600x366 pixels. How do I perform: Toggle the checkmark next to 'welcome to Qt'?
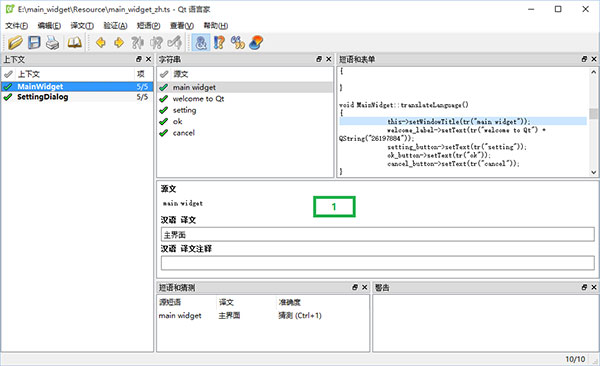pyautogui.click(x=164, y=99)
